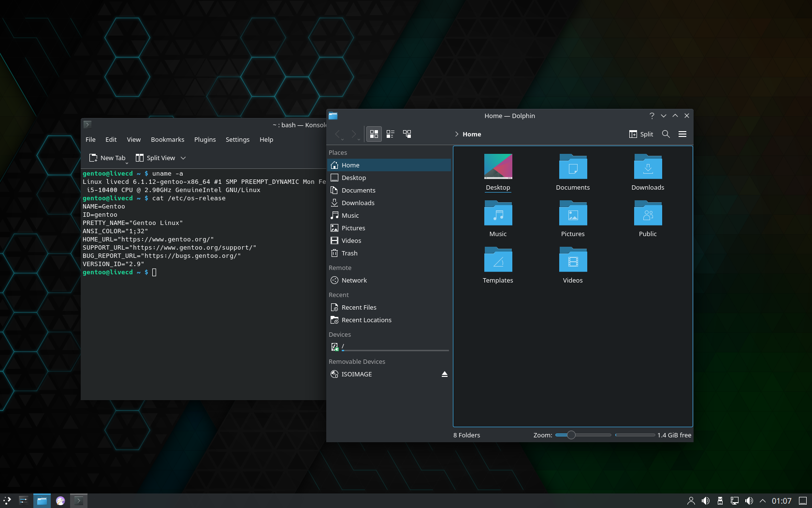The image size is (812, 508).
Task: Open Konsole's File menu
Action: coord(90,139)
